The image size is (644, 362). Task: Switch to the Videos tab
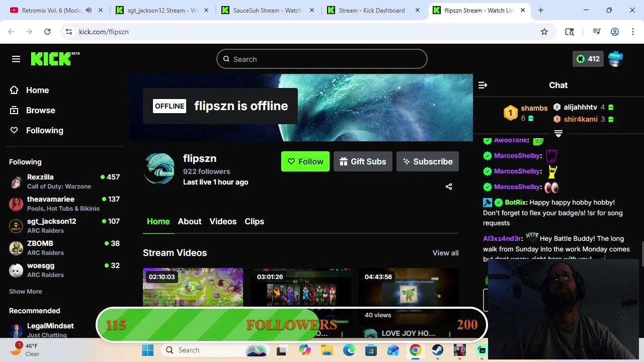(x=223, y=221)
